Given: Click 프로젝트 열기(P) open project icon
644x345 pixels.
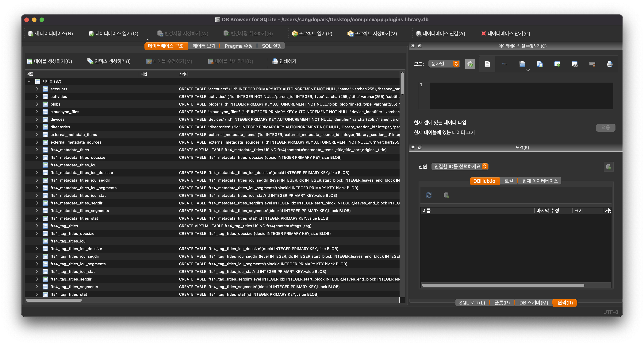Looking at the screenshot, I should pyautogui.click(x=294, y=33).
